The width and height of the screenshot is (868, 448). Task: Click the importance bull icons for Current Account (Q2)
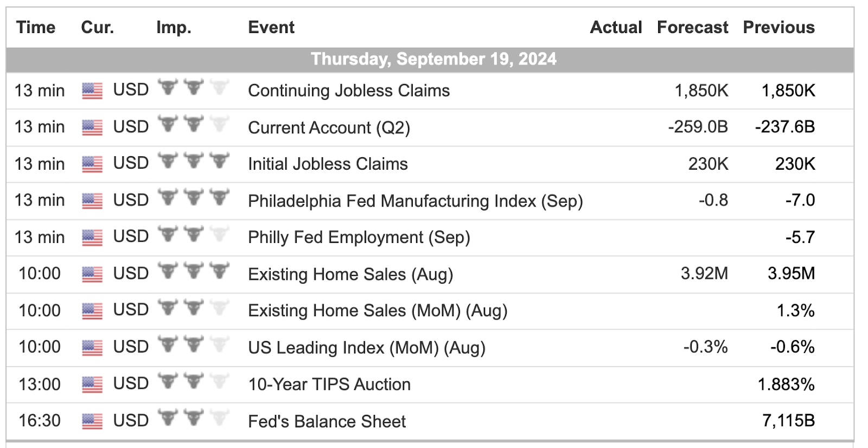point(193,125)
